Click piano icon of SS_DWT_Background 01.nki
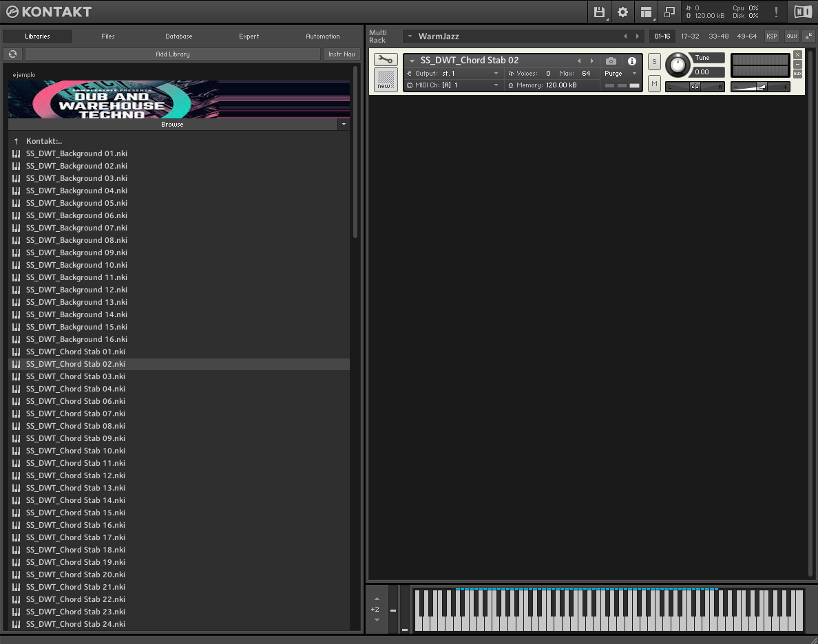 click(16, 154)
